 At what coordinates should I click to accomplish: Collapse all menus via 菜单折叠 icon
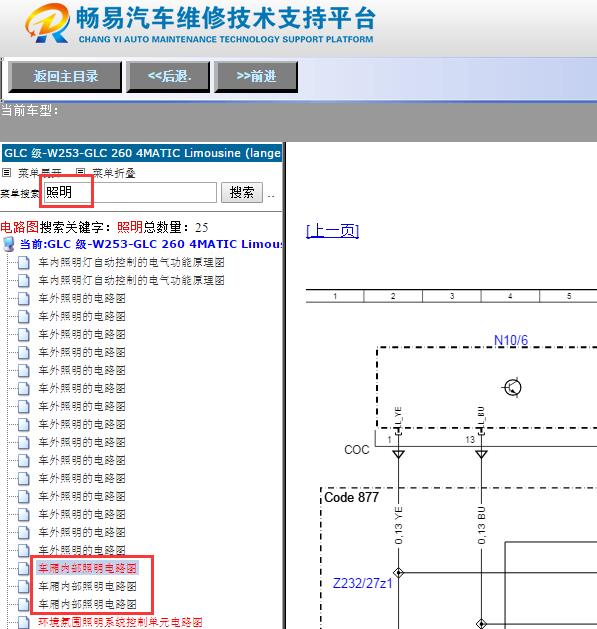[x=81, y=172]
